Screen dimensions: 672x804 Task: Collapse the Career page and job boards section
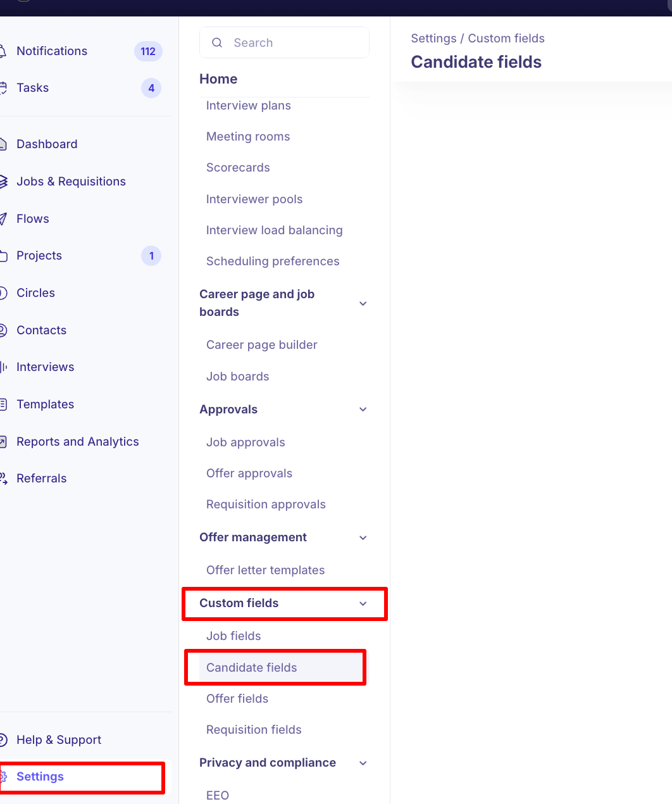tap(363, 303)
